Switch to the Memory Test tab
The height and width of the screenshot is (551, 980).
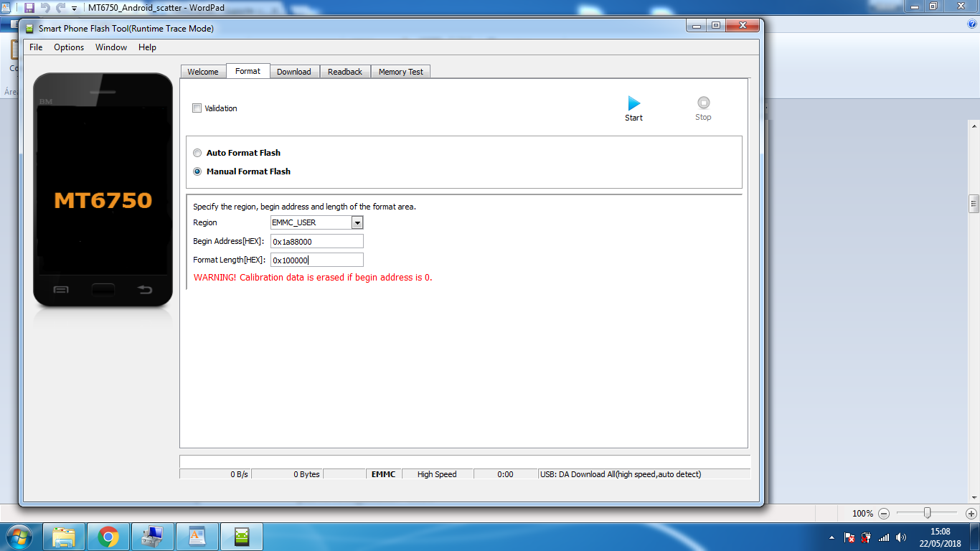pos(400,72)
